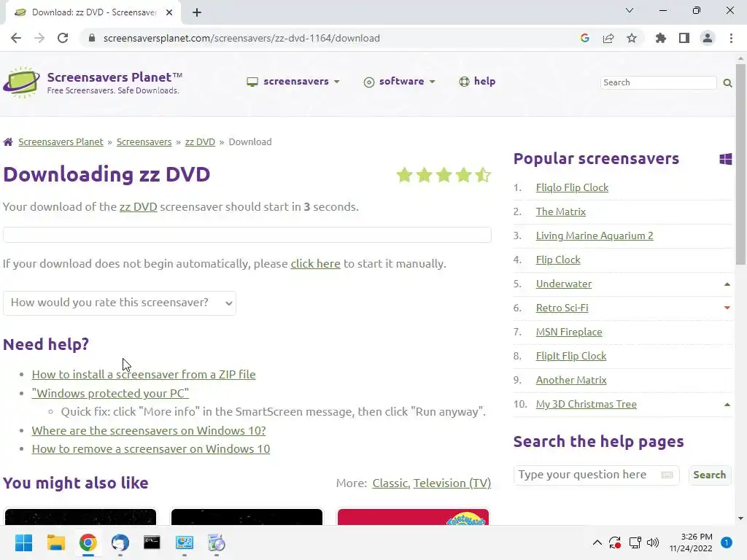Expand the screensavers navigation menu

[x=293, y=82]
